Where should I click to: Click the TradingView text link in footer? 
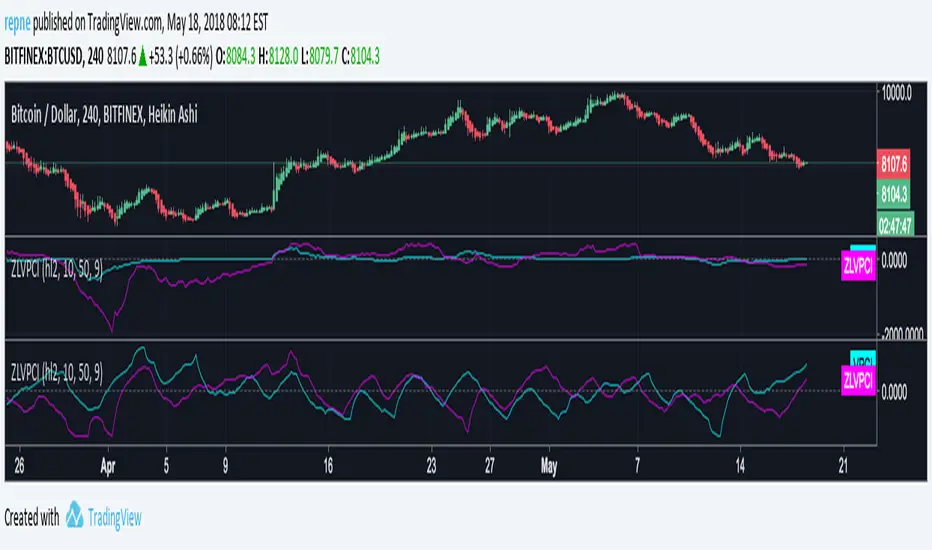tap(116, 517)
